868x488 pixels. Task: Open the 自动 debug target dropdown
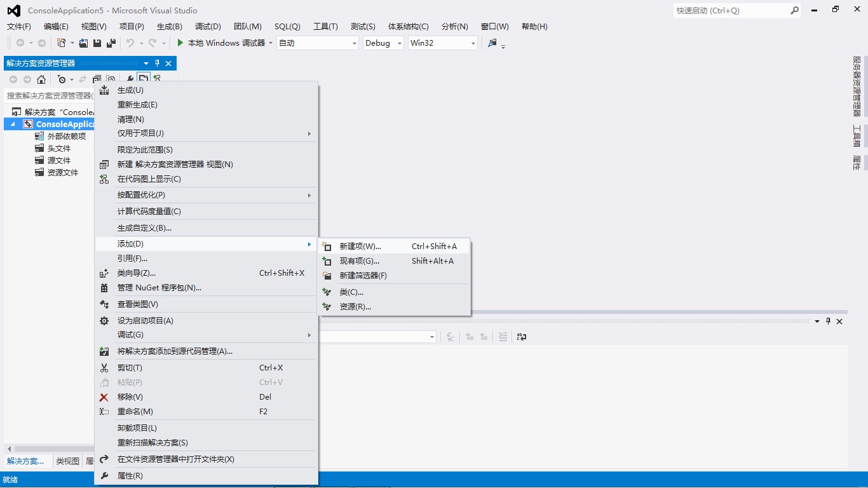pyautogui.click(x=355, y=43)
